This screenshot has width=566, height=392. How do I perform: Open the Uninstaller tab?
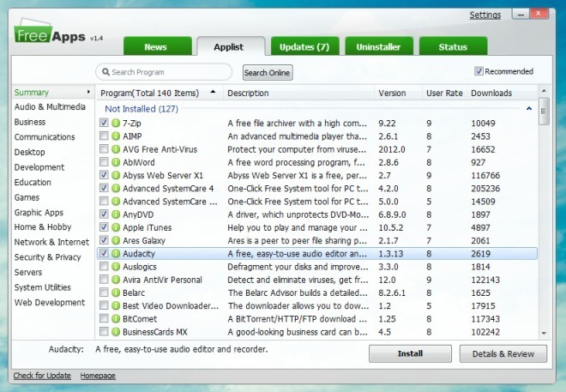(379, 46)
